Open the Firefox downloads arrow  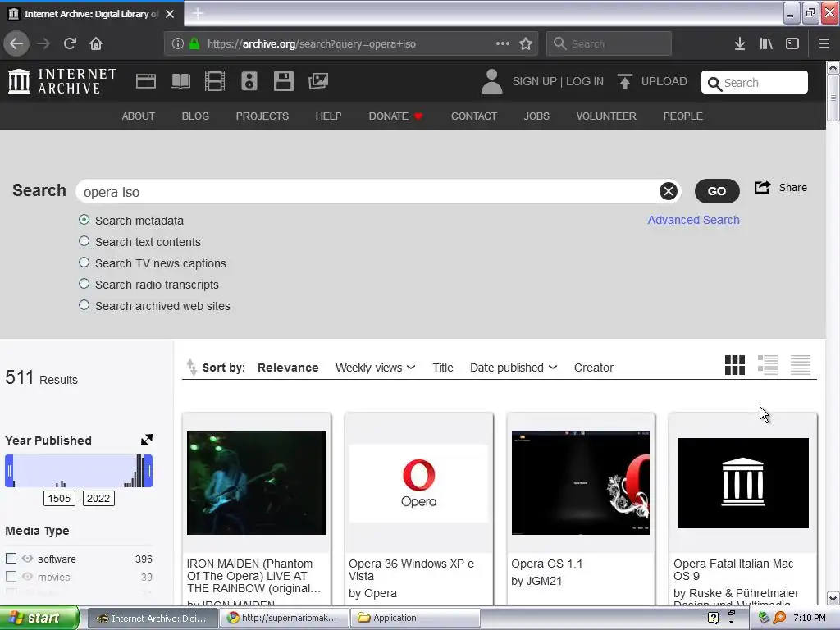740,44
